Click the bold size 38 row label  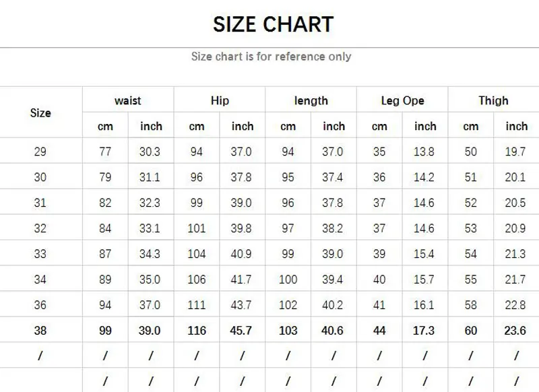[40, 331]
